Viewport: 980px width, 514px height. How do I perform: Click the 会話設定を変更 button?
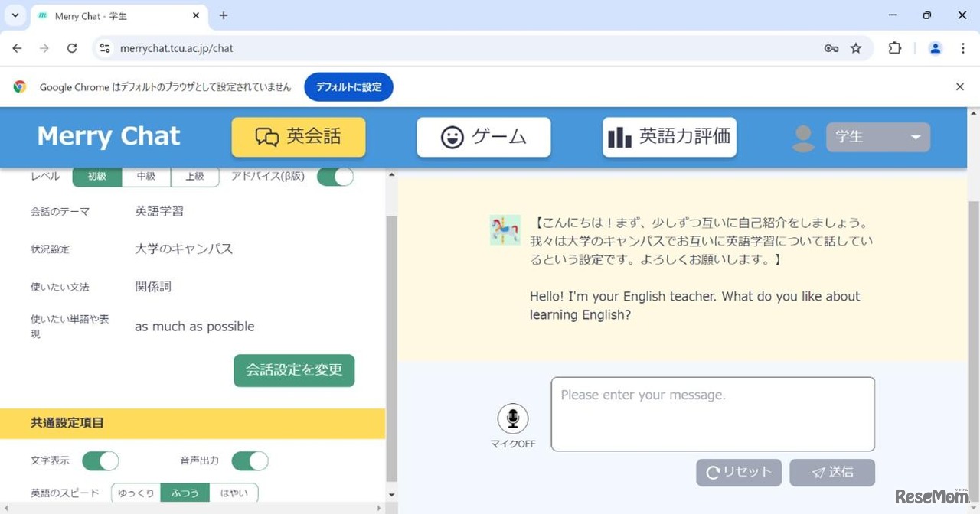294,370
